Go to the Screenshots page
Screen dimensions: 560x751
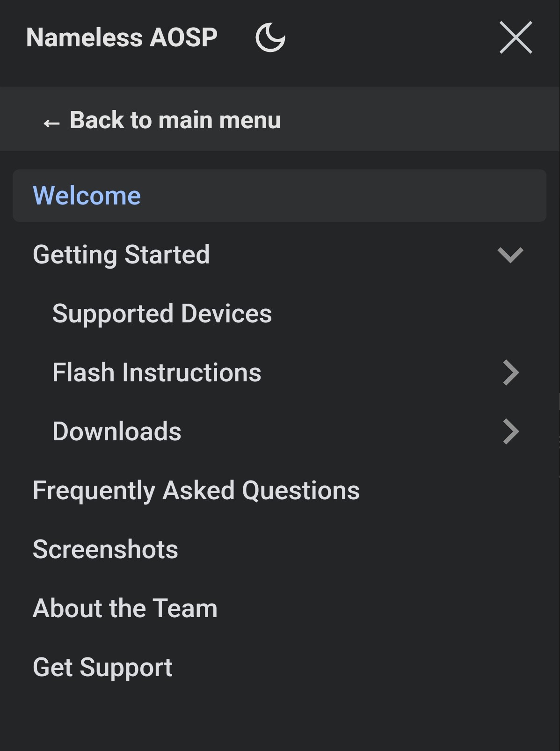click(105, 549)
